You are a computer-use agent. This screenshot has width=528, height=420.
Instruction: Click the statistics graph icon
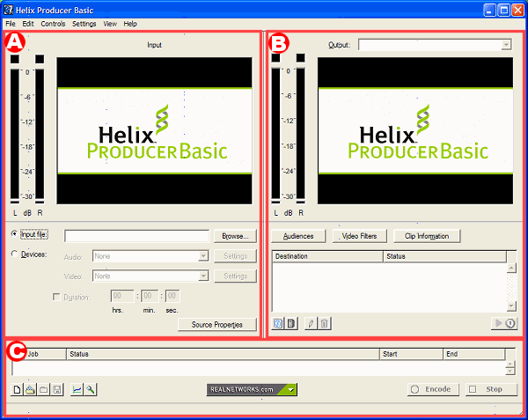click(x=77, y=389)
